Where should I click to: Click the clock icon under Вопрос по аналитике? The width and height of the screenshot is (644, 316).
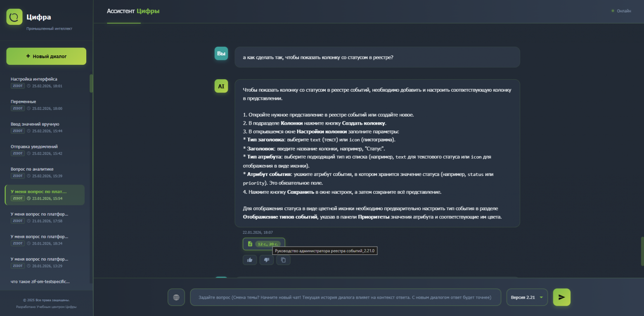pyautogui.click(x=29, y=176)
